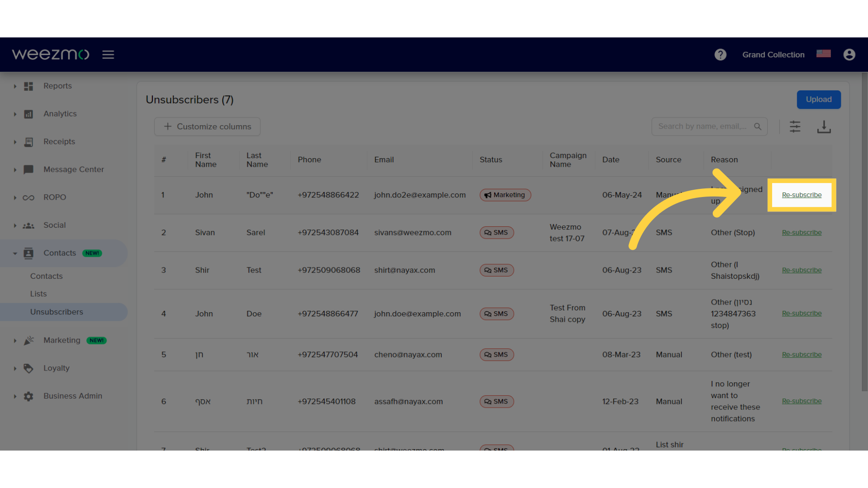Toggle SMS status badge on row 2
The height and width of the screenshot is (488, 868).
pyautogui.click(x=495, y=232)
